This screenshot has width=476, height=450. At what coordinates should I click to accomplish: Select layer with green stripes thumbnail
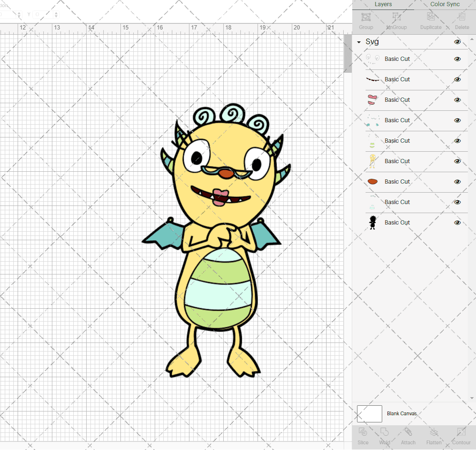click(x=416, y=141)
